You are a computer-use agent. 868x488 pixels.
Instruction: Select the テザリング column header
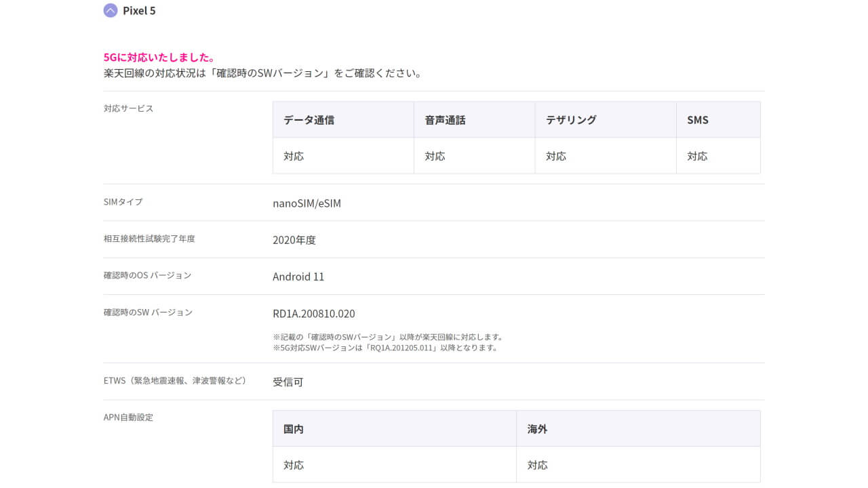coord(571,120)
